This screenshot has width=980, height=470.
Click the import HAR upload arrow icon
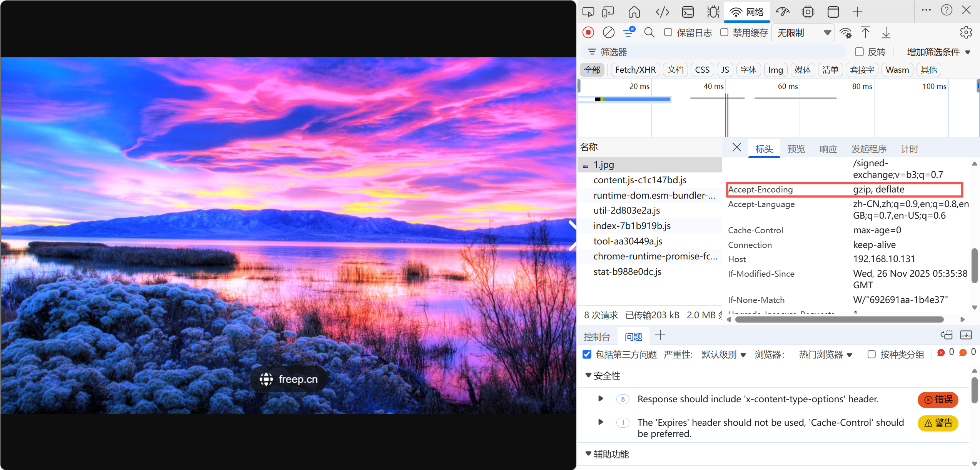pyautogui.click(x=865, y=32)
